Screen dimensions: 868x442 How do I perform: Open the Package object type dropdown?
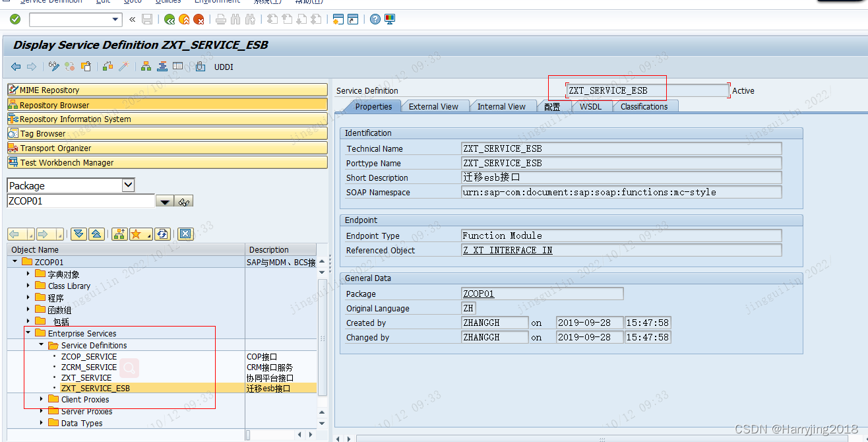(x=129, y=185)
